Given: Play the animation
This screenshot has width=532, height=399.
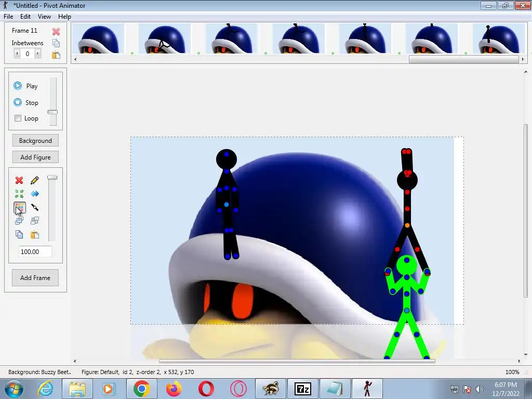Looking at the screenshot, I should coord(26,86).
